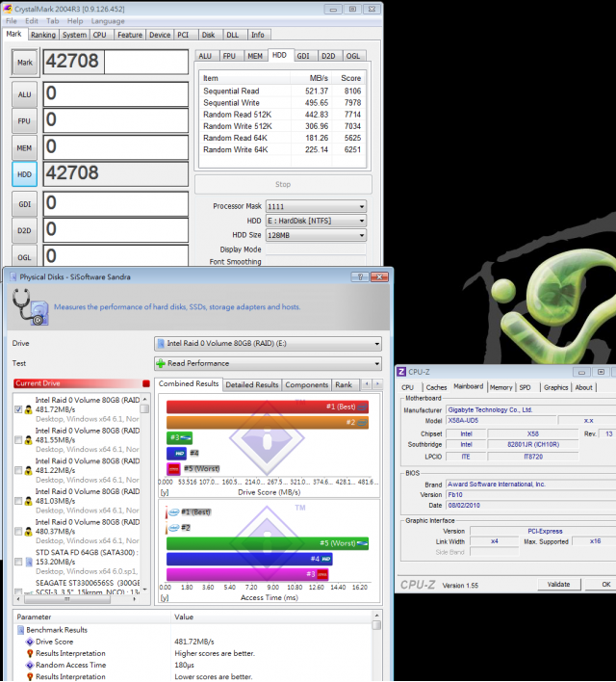
Task: Open the HDD drive selection dropdown
Action: click(x=316, y=221)
